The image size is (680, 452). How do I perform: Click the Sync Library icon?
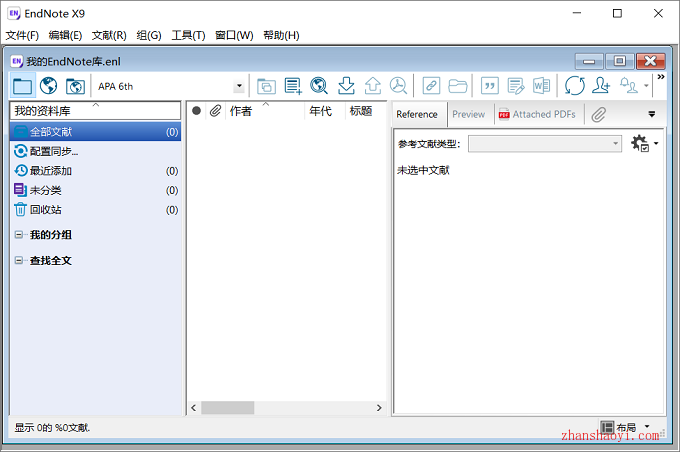(575, 86)
